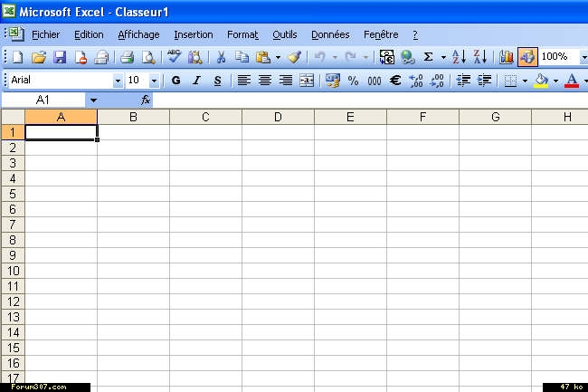Open an existing file via folder icon
Image resolution: width=588 pixels, height=392 pixels.
tap(39, 57)
